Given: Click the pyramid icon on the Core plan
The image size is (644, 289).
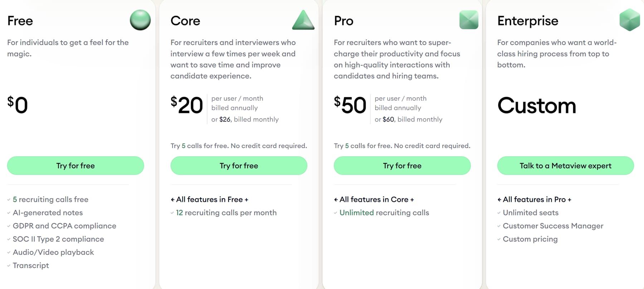Looking at the screenshot, I should [303, 20].
